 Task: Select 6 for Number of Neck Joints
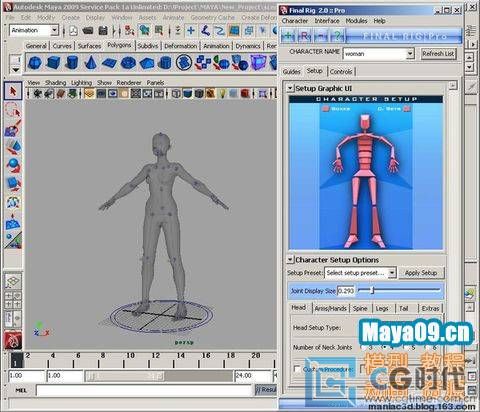click(428, 347)
